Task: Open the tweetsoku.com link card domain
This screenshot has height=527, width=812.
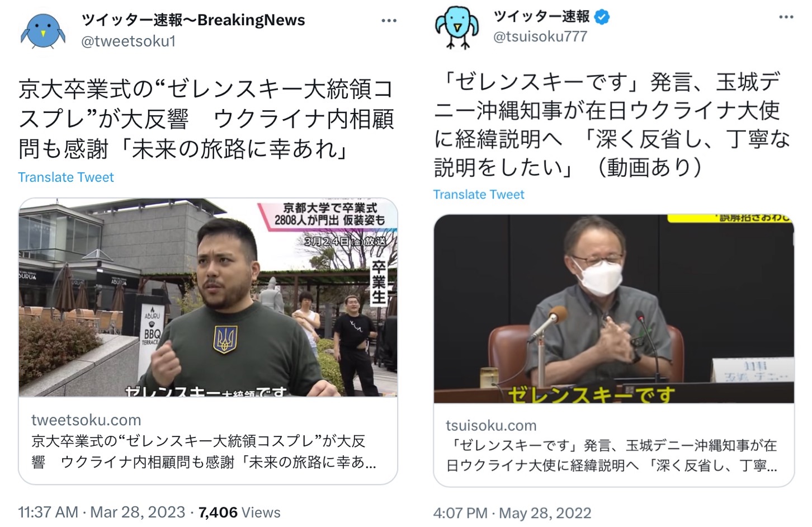Action: pyautogui.click(x=86, y=420)
